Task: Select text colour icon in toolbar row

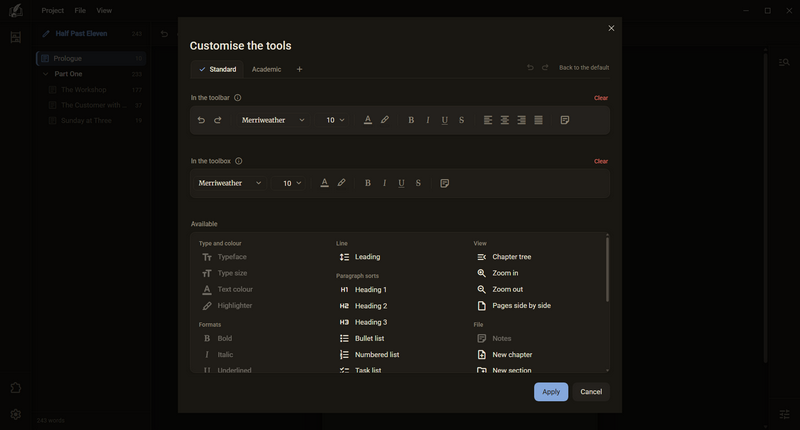Action: pos(368,120)
